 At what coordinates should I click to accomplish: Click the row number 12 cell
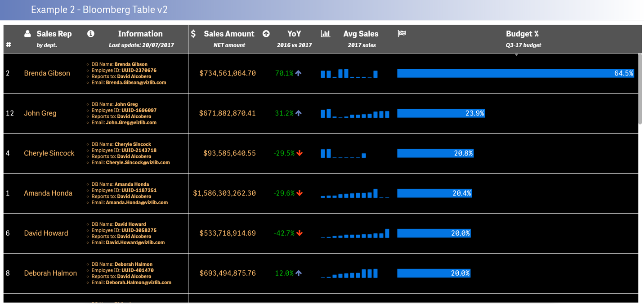pyautogui.click(x=10, y=113)
